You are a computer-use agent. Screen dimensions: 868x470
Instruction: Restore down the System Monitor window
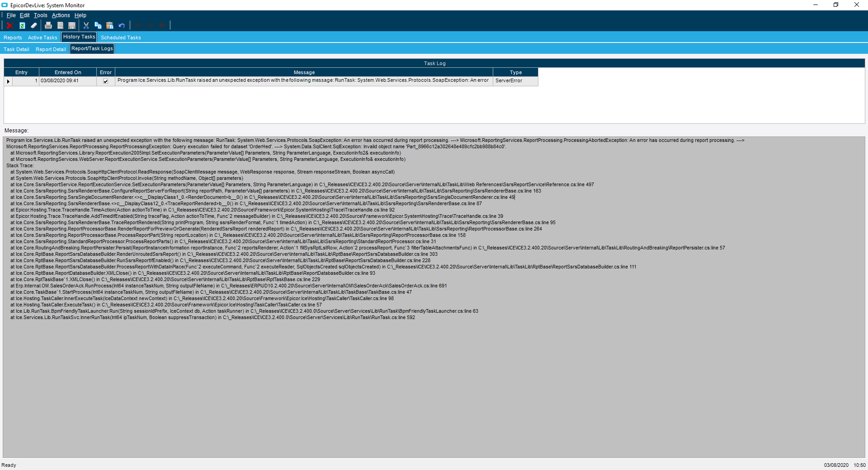tap(836, 5)
